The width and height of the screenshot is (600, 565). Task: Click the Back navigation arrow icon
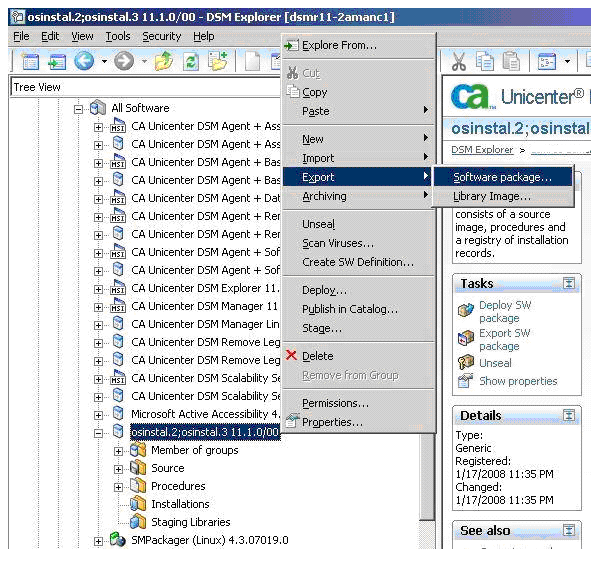click(84, 62)
